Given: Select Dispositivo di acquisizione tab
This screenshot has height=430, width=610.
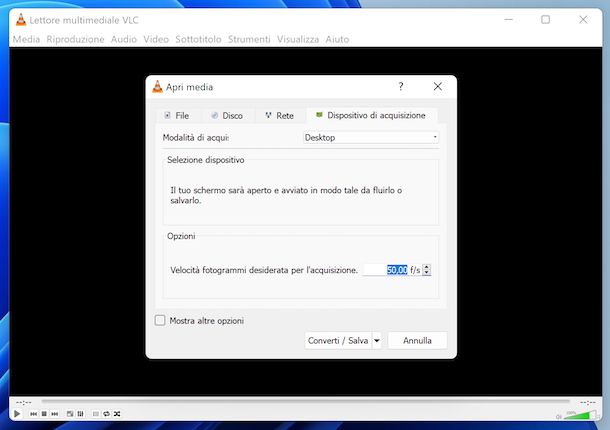Looking at the screenshot, I should point(372,115).
